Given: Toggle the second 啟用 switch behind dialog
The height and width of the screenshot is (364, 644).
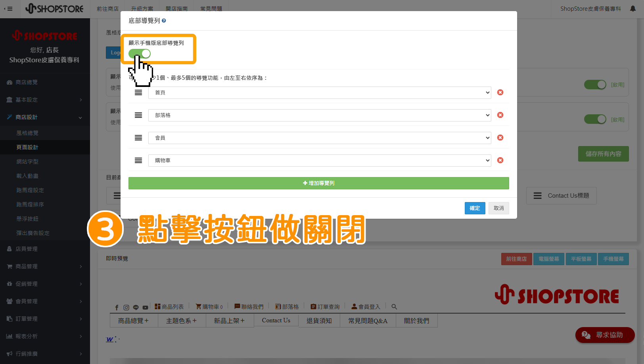Looking at the screenshot, I should 595,119.
